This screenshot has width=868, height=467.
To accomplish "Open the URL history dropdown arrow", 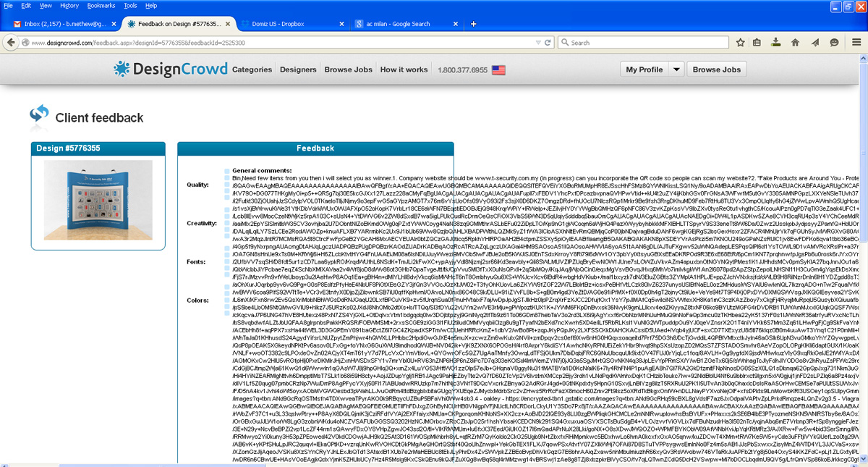I will click(x=539, y=43).
